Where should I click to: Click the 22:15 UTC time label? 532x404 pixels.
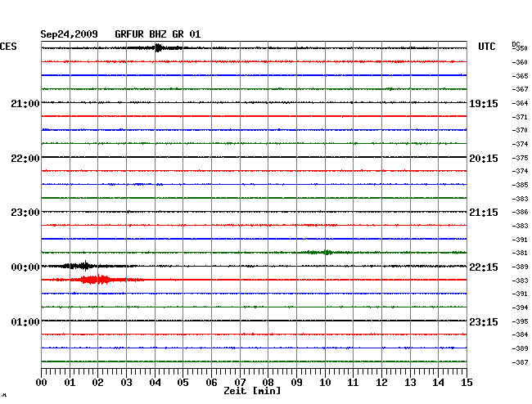484,267
